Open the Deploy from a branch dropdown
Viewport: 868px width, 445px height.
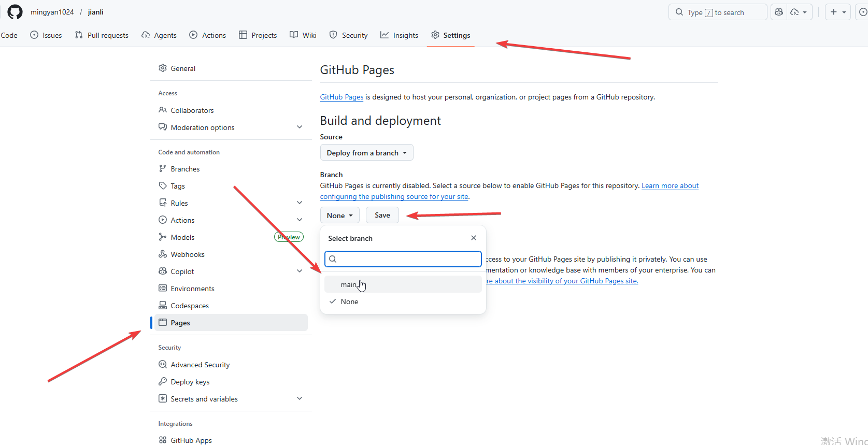point(366,153)
